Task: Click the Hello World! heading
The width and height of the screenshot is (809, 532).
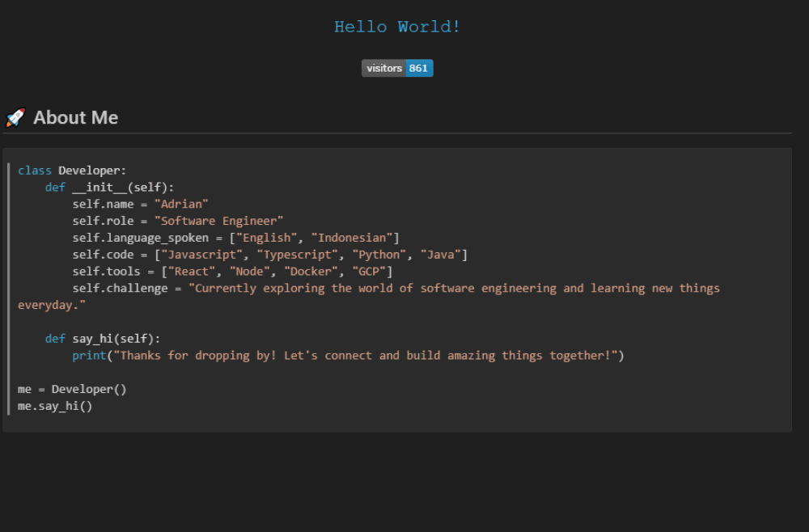Action: [x=397, y=27]
